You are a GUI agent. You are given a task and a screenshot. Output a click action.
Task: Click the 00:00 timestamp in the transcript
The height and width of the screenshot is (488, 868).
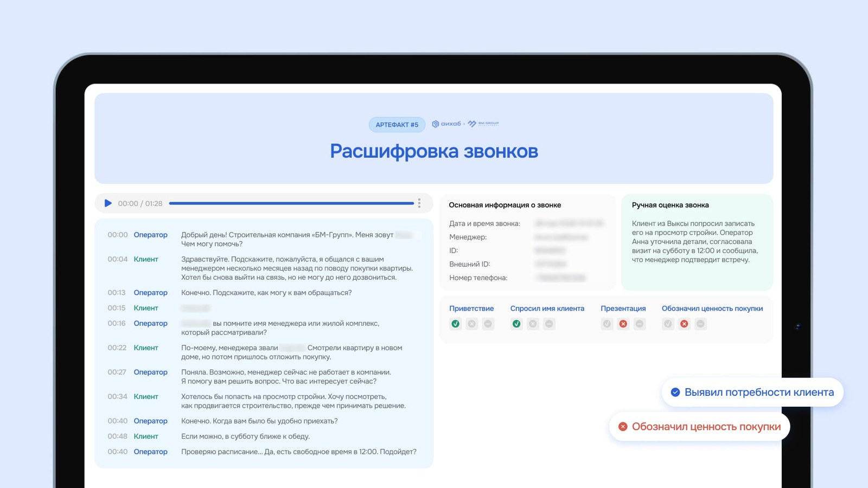[x=118, y=235]
